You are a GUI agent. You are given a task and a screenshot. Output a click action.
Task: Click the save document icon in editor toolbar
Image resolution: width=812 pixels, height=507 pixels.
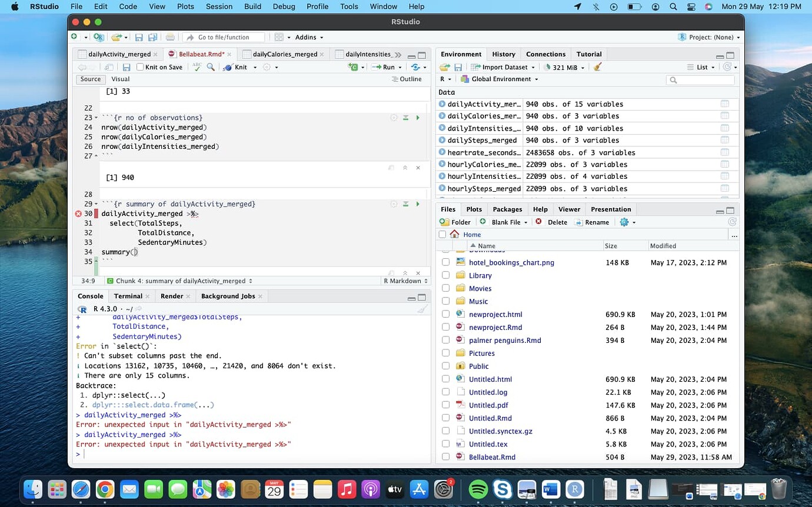click(126, 67)
